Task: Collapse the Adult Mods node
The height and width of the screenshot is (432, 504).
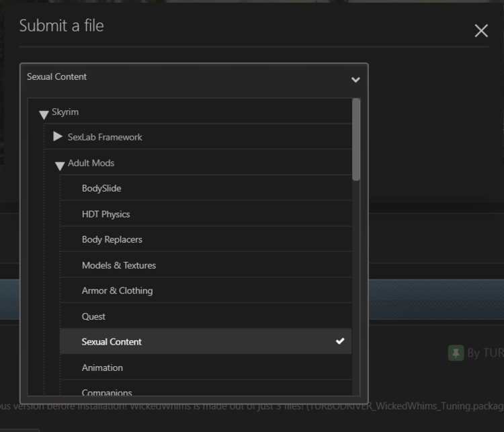Action: coord(60,165)
